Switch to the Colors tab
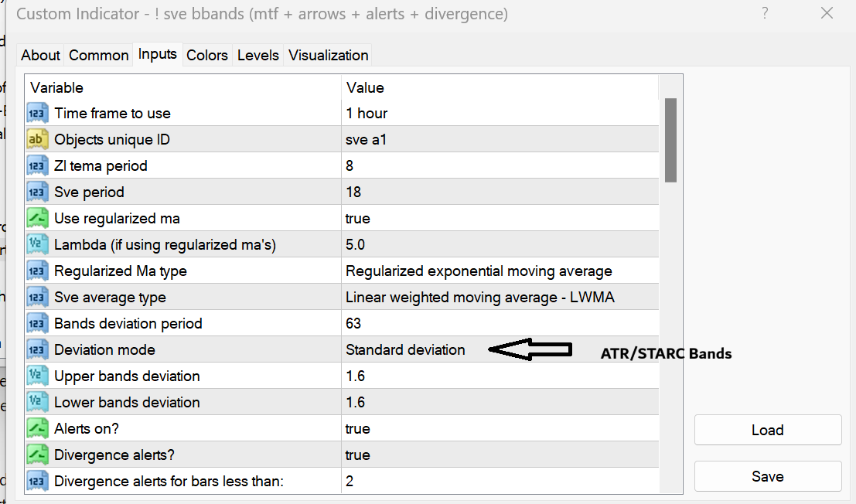Screen dimensions: 856x504 click(x=207, y=56)
